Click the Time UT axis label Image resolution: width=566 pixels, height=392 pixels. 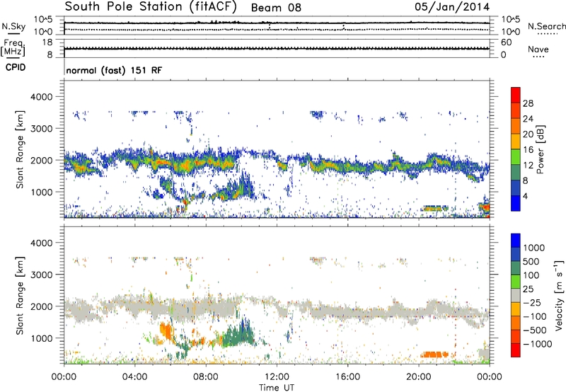(277, 388)
